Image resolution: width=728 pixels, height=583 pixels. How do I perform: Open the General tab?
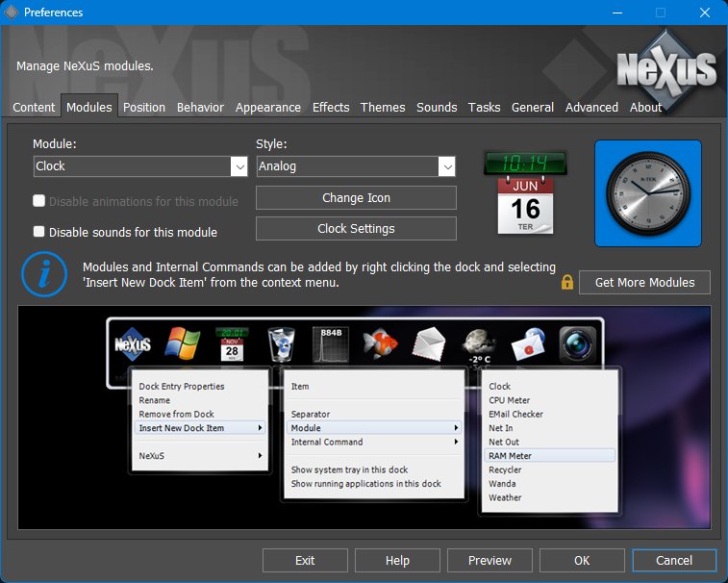(533, 108)
